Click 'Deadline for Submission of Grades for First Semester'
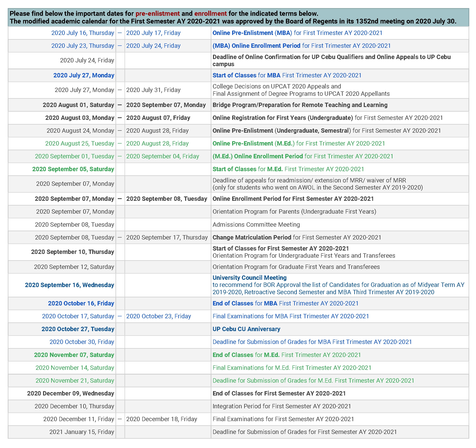Screen dimensions: 476x448 click(304, 432)
